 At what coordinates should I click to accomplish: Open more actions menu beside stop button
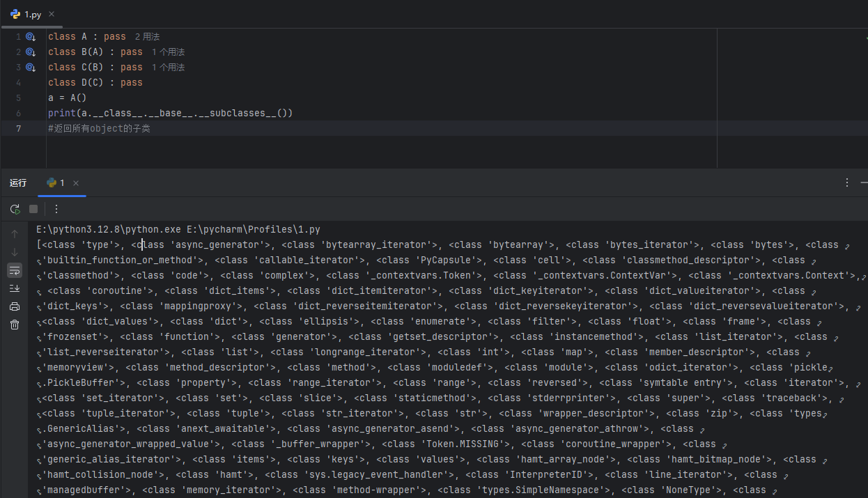(x=56, y=209)
